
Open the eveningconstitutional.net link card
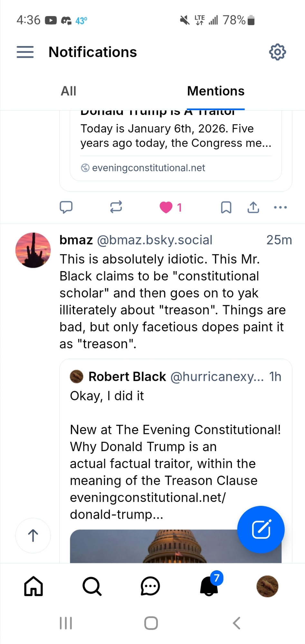tap(176, 145)
